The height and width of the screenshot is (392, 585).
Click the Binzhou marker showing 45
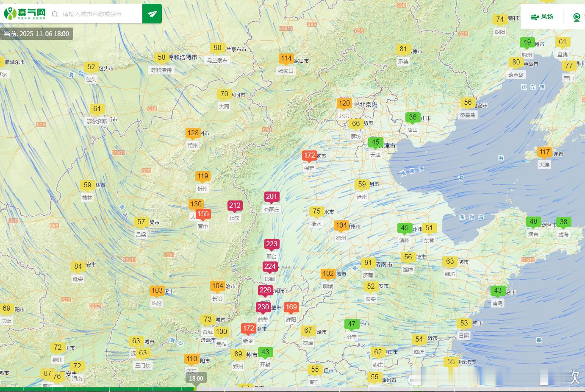pyautogui.click(x=405, y=228)
